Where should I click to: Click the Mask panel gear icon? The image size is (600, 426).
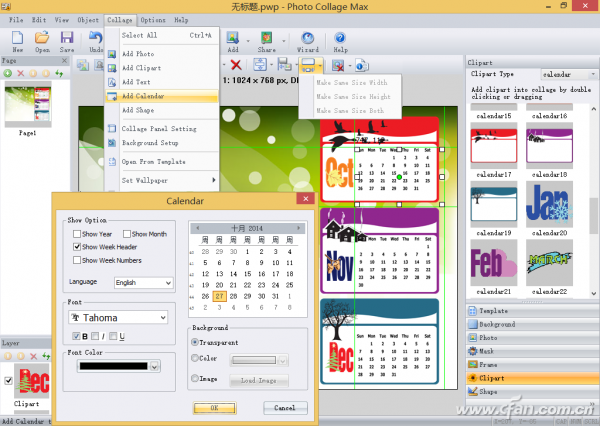[473, 351]
